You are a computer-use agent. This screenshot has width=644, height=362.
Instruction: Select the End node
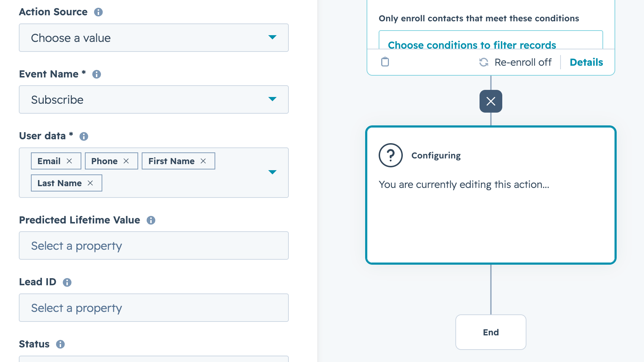pos(491,332)
